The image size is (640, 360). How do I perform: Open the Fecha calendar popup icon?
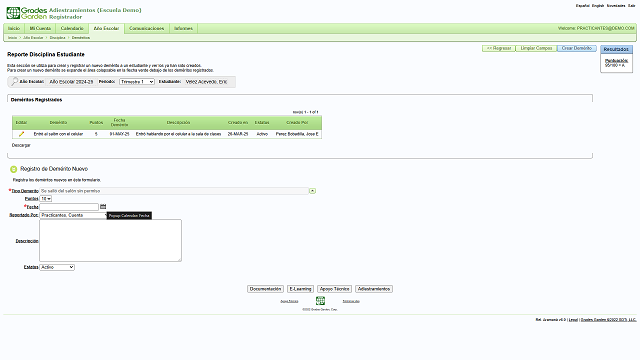pos(103,207)
